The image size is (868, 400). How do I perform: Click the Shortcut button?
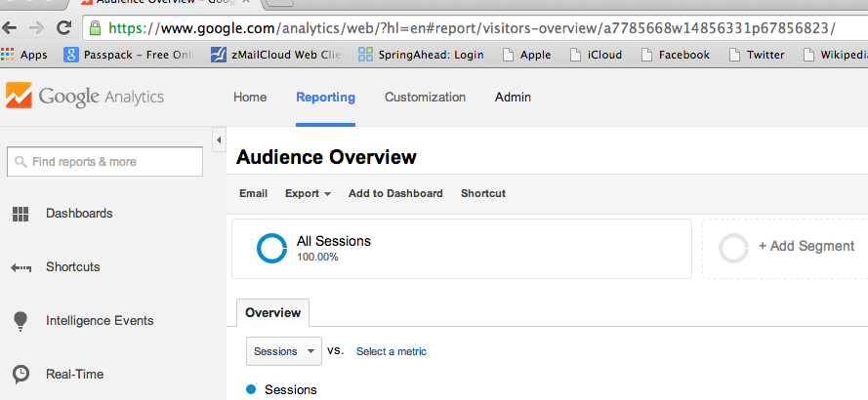(483, 193)
